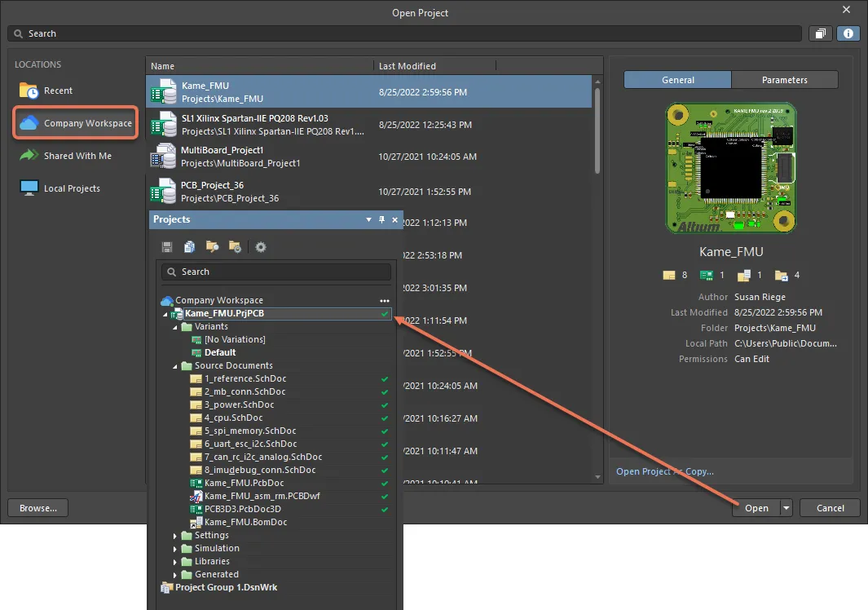Switch to General tab
This screenshot has width=868, height=610.
[x=677, y=80]
